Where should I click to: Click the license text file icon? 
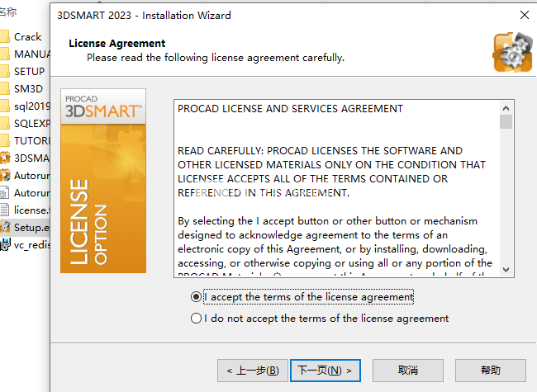[4, 210]
